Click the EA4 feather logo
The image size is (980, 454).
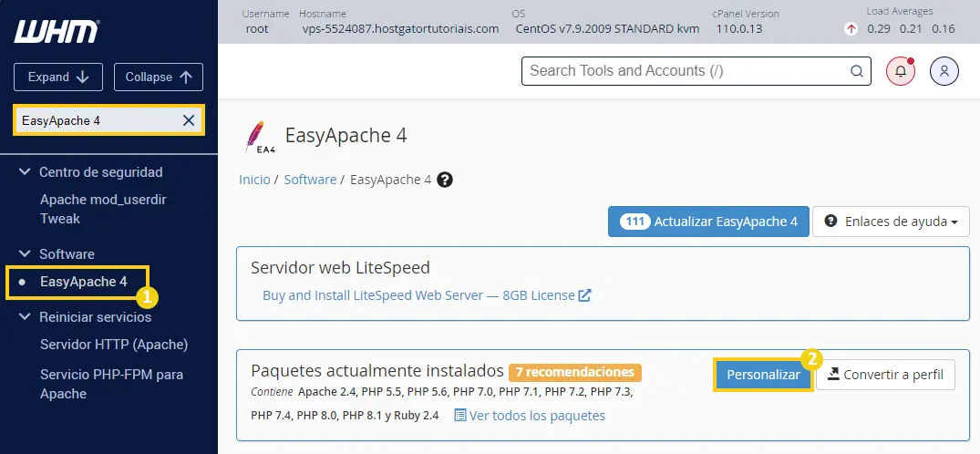click(259, 137)
